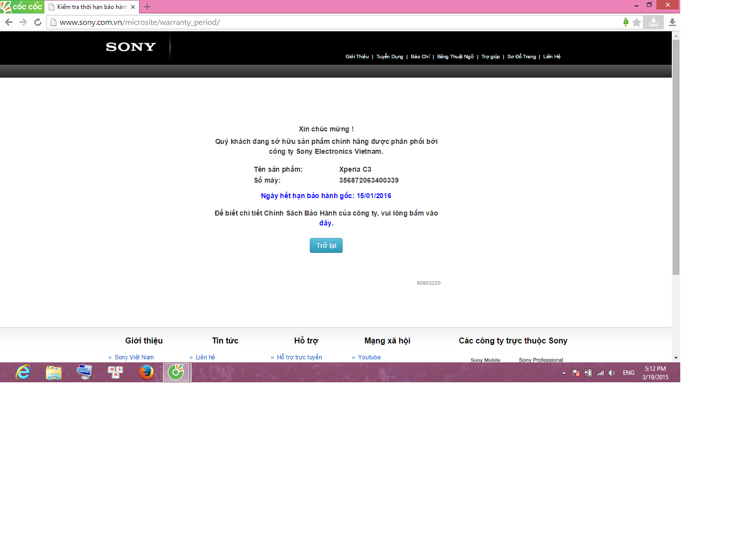The width and height of the screenshot is (747, 560).
Task: Switch ENG input language indicator
Action: (628, 373)
